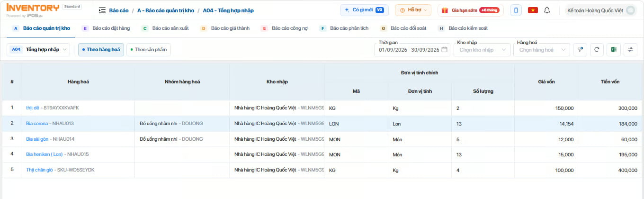Switch to Báo cáo giá thành tab
This screenshot has width=644, height=199.
(x=225, y=28)
